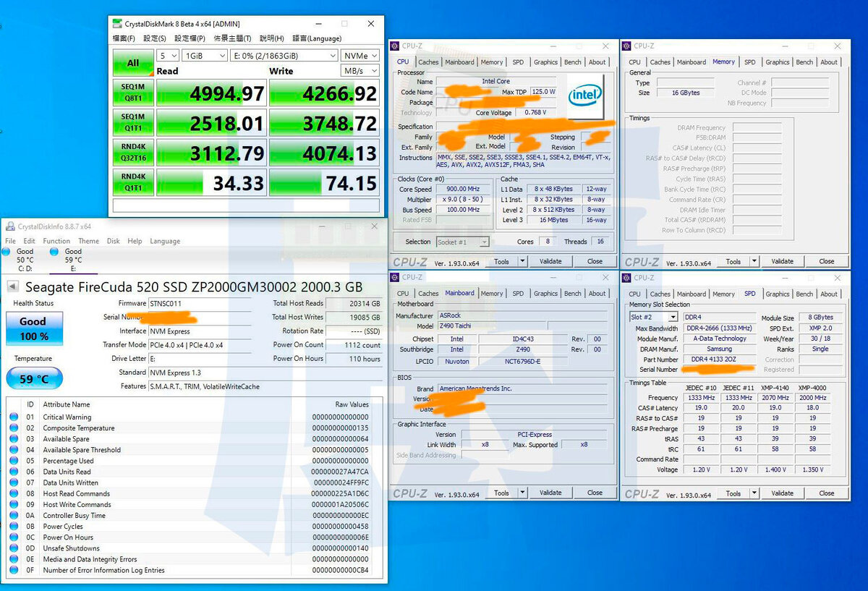Open the drive selector showing E: 0%
868x591 pixels.
(285, 56)
